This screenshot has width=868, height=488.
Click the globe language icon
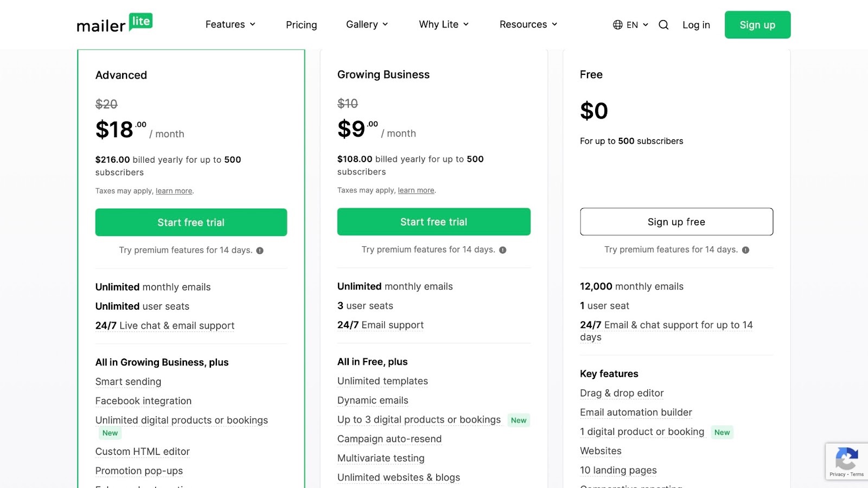click(617, 25)
